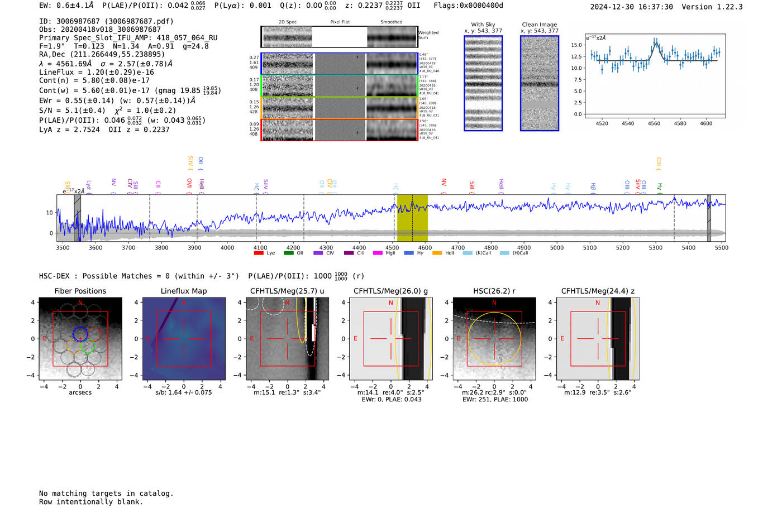Click the Lyα red legend swatch
This screenshot has height=532, width=782.
tap(259, 253)
